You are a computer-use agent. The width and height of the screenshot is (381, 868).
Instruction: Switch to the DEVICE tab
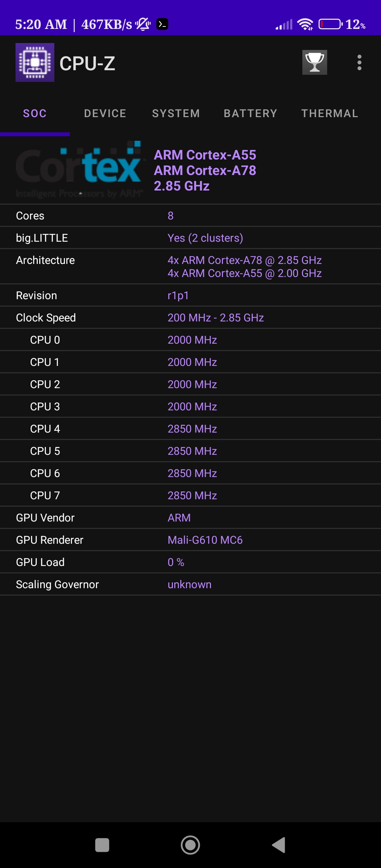click(x=105, y=113)
